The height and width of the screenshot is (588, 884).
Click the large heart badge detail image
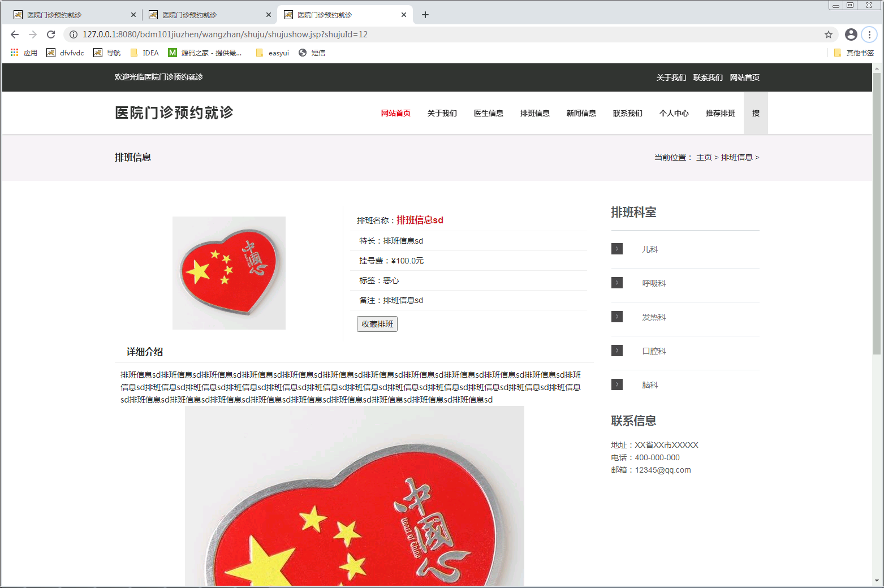coord(355,496)
